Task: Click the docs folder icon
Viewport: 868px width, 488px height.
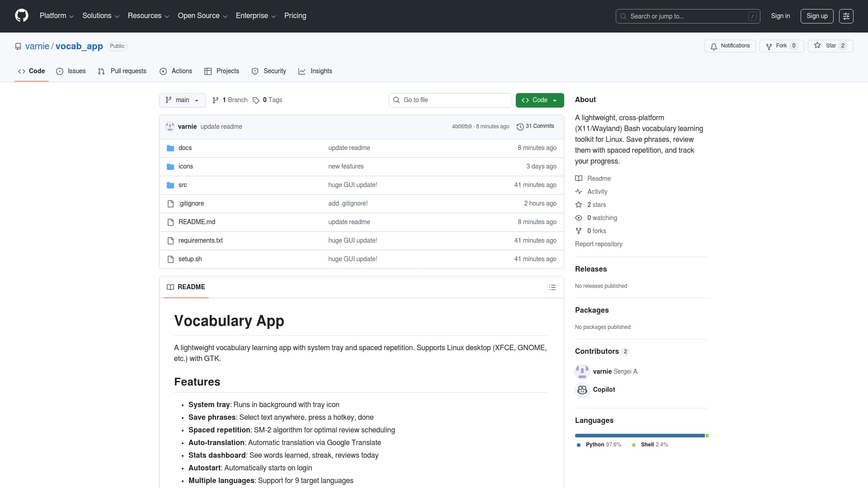Action: pyautogui.click(x=170, y=148)
